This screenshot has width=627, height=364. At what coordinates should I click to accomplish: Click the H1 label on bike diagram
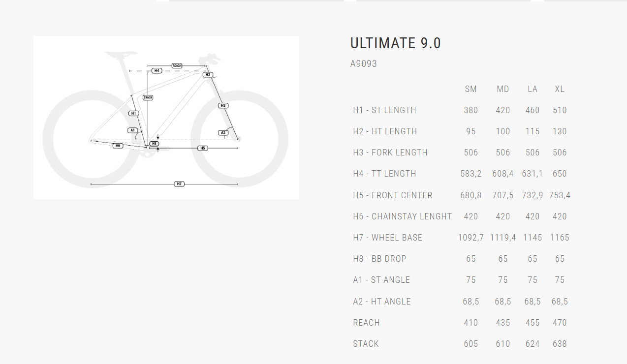(x=133, y=113)
